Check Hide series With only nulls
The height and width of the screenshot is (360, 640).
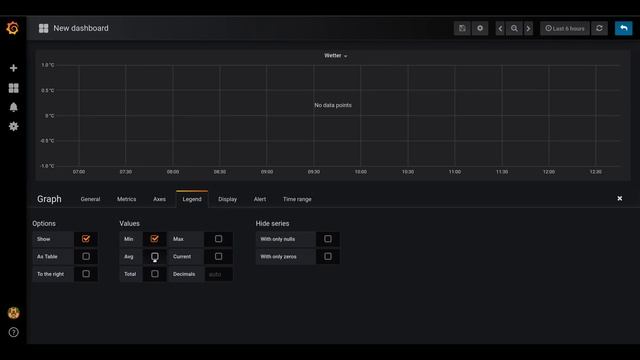coord(328,239)
